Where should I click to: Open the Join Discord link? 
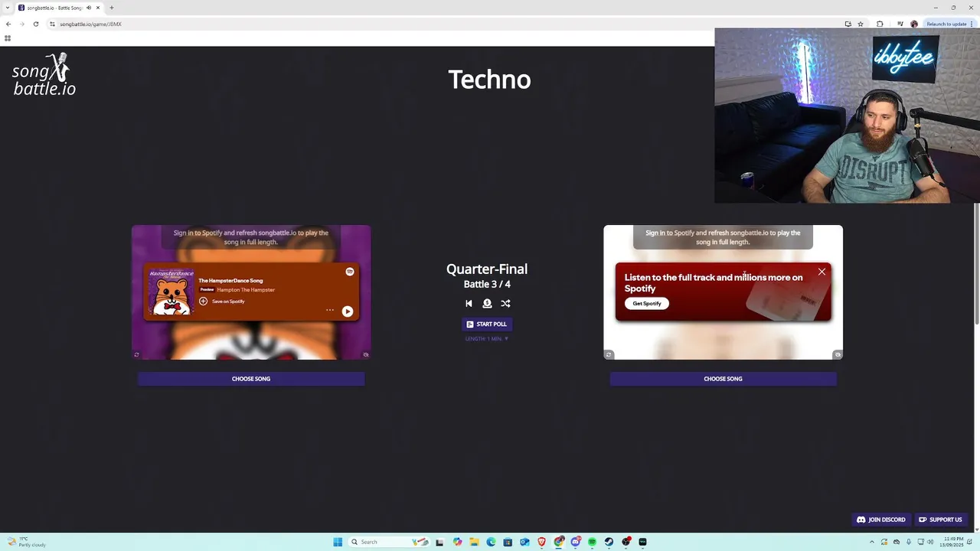click(x=881, y=520)
